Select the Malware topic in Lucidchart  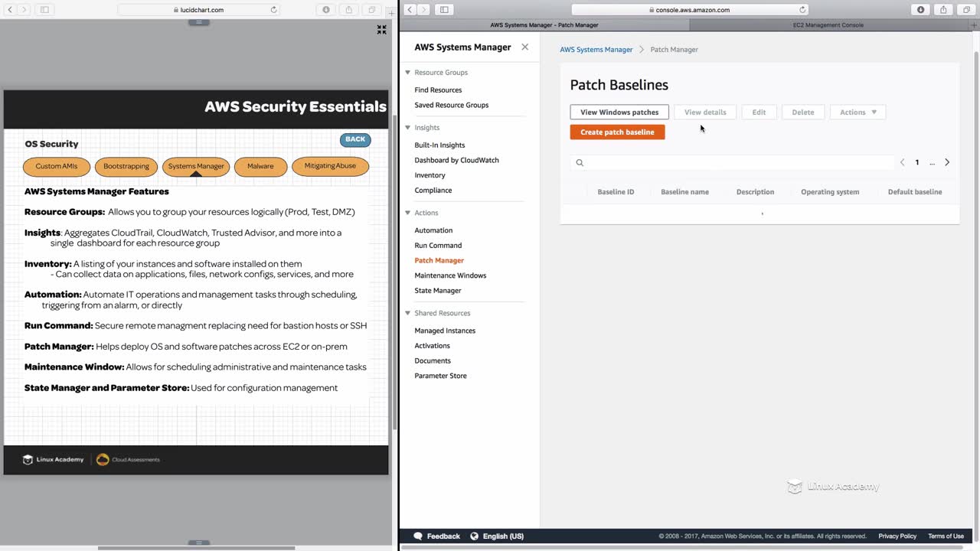pos(260,166)
